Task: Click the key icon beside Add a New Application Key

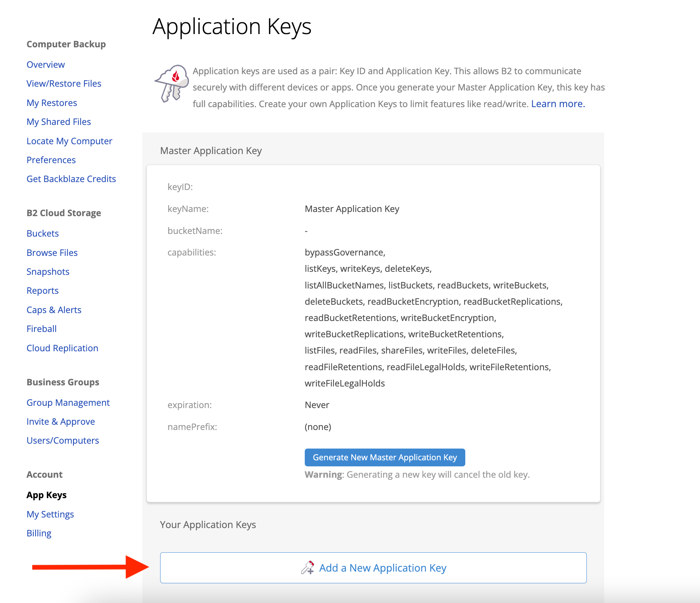Action: 308,567
